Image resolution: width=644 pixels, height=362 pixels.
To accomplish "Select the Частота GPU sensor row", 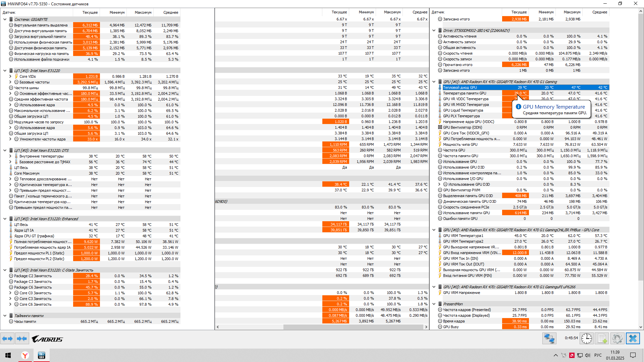I will point(454,150).
